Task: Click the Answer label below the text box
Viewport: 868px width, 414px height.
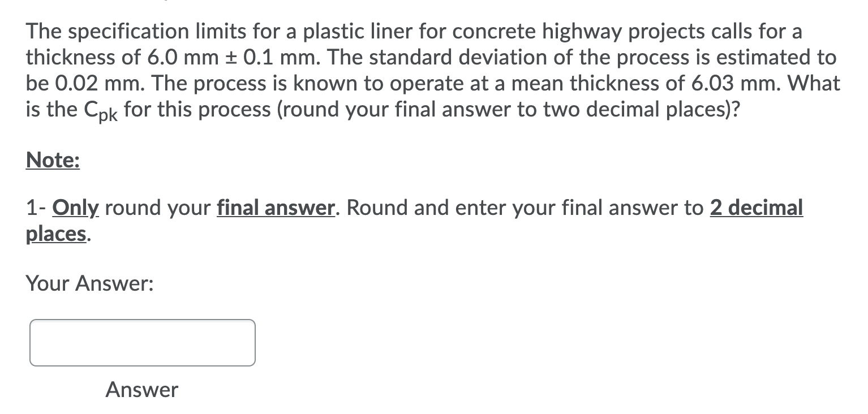Action: tap(141, 389)
